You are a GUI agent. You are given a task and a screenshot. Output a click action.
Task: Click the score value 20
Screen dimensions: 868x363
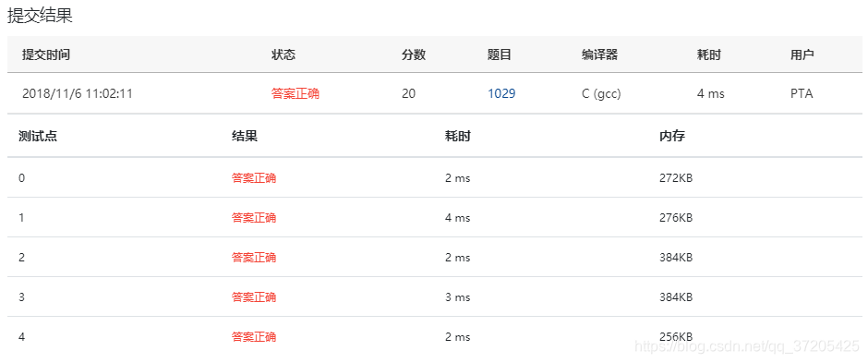pyautogui.click(x=408, y=93)
